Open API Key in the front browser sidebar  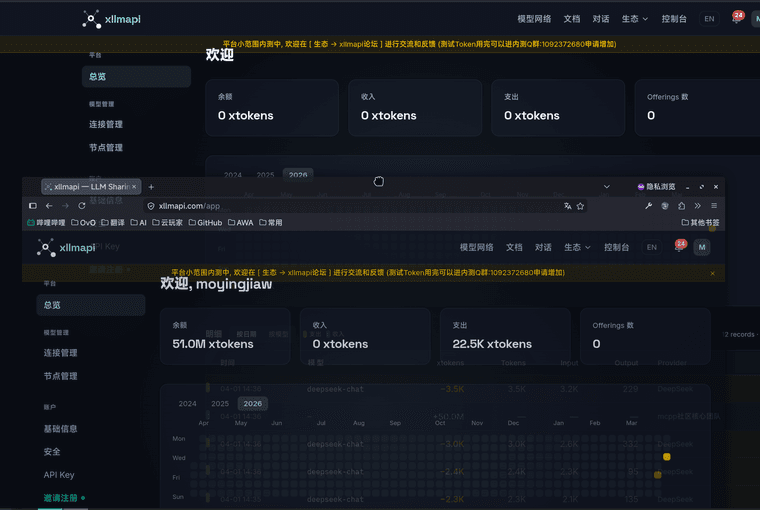click(59, 475)
